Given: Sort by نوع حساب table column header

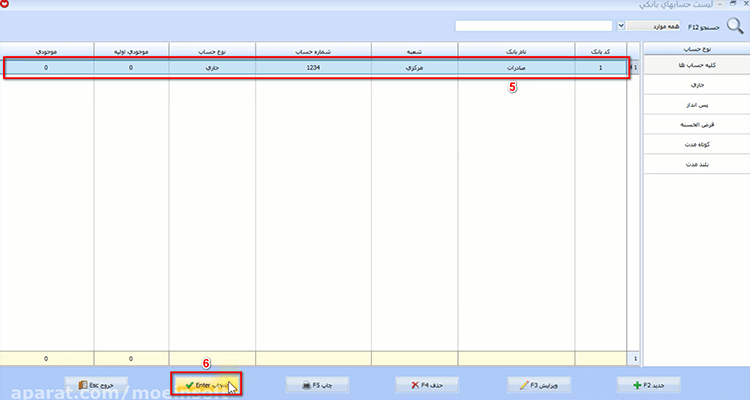Looking at the screenshot, I should click(212, 51).
